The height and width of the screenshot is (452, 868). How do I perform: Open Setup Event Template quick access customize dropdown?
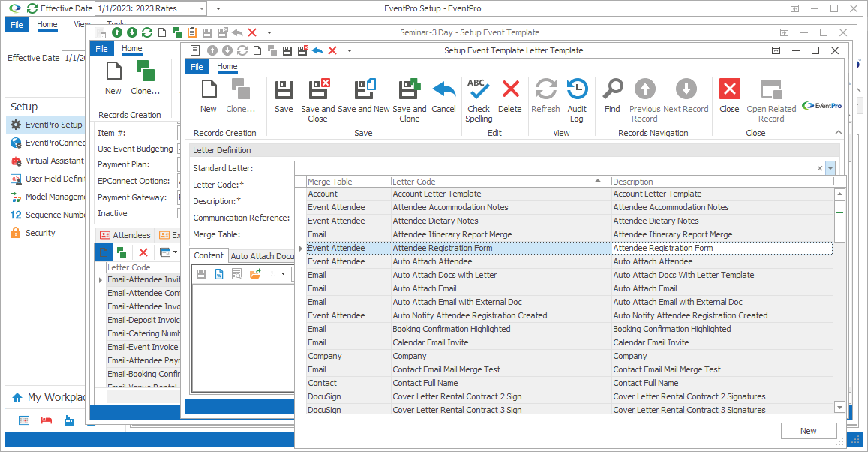(x=269, y=33)
